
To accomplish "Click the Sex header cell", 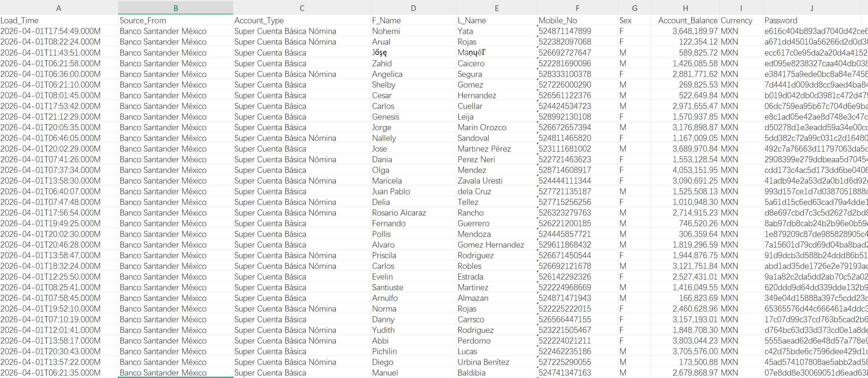I will (634, 20).
